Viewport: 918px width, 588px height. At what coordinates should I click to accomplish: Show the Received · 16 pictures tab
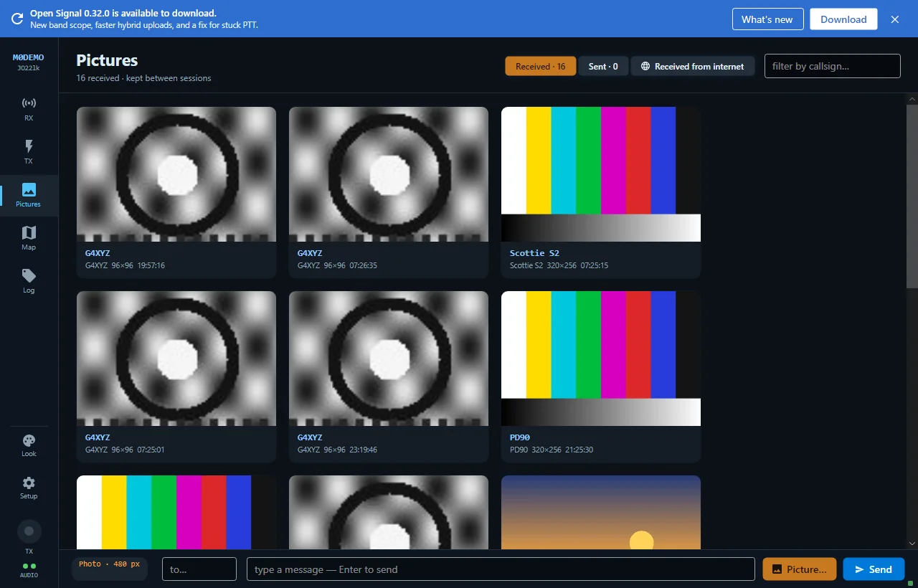(541, 66)
